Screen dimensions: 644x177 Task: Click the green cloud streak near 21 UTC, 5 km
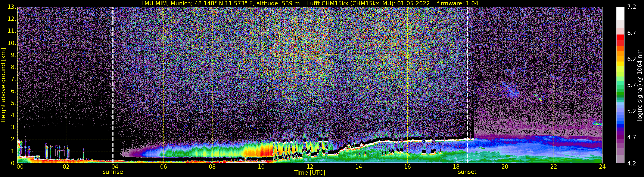point(538,97)
